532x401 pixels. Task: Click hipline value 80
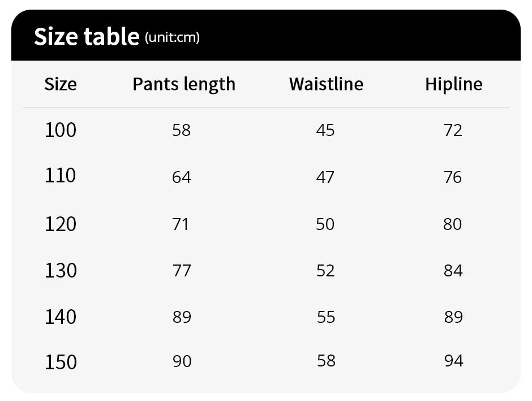tap(453, 224)
